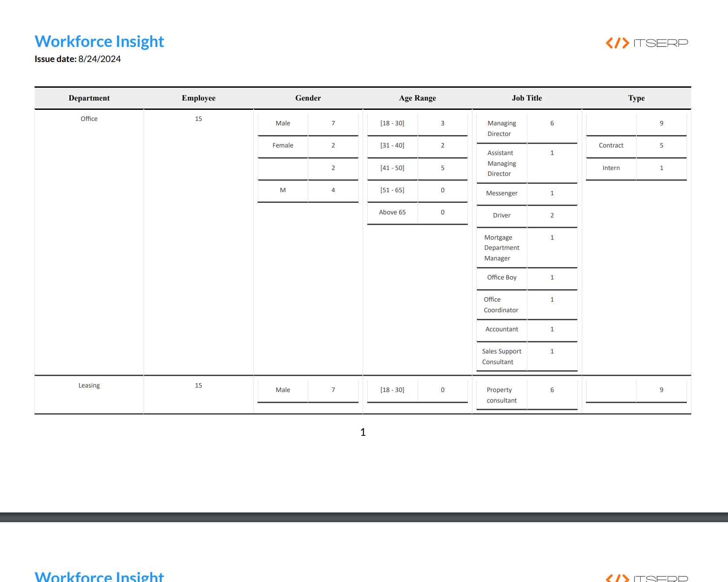This screenshot has height=582, width=728.
Task: Click the Above 65 age range cell
Action: [x=392, y=212]
